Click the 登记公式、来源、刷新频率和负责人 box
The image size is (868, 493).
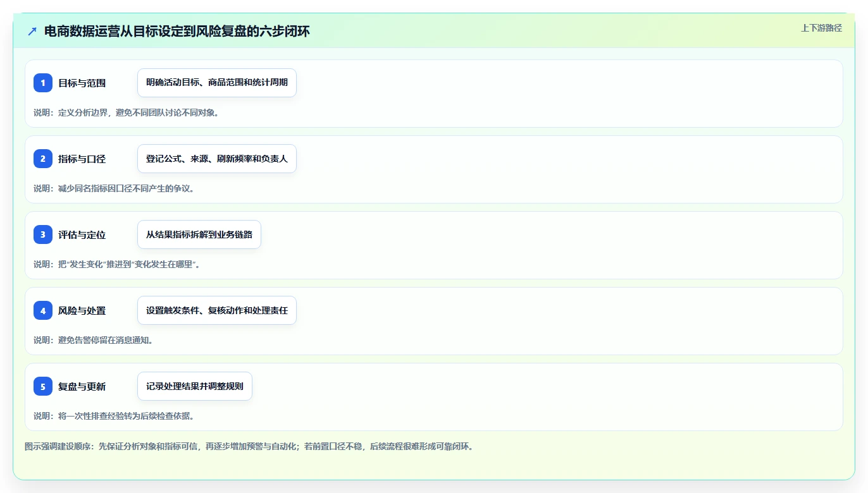coord(217,159)
